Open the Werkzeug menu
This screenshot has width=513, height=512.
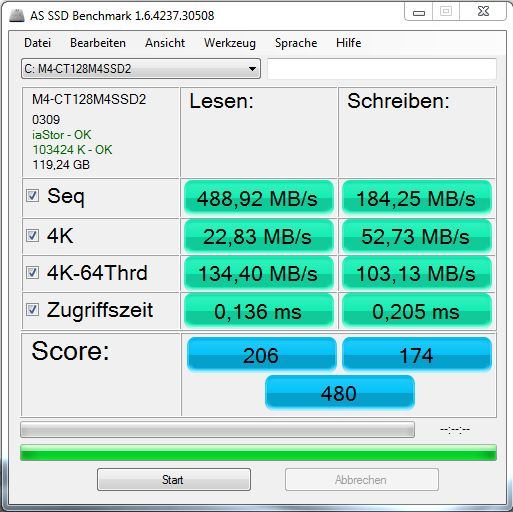(230, 43)
